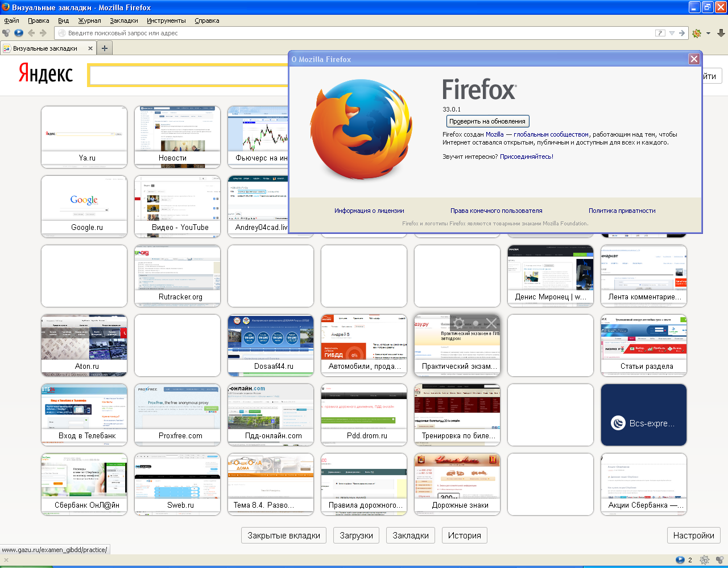Select the Визуальные закладки tab
Screen dimensions: 728x568
pos(48,48)
